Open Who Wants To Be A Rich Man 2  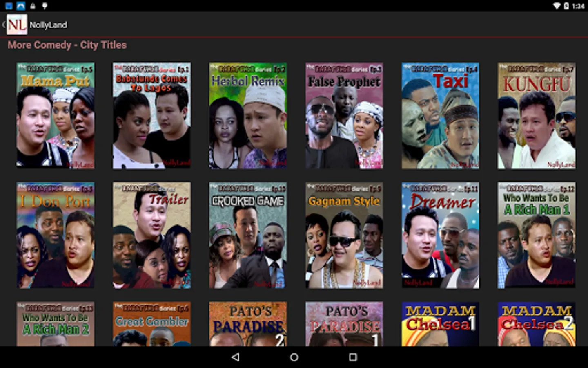point(56,324)
